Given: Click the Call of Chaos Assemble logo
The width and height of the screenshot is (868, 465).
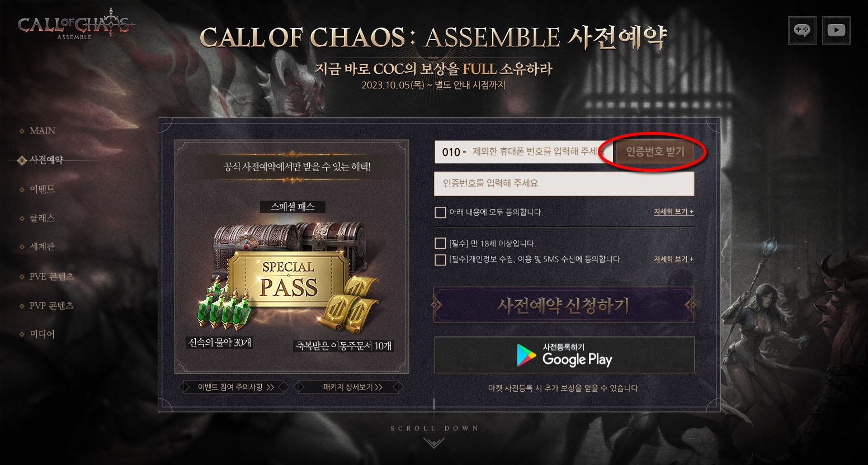Looking at the screenshot, I should pyautogui.click(x=76, y=24).
